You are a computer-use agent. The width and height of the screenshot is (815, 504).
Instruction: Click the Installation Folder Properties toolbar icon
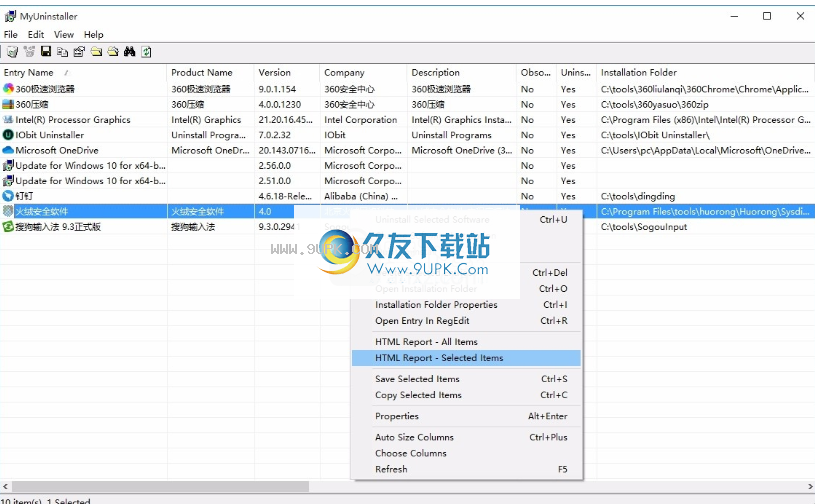113,51
